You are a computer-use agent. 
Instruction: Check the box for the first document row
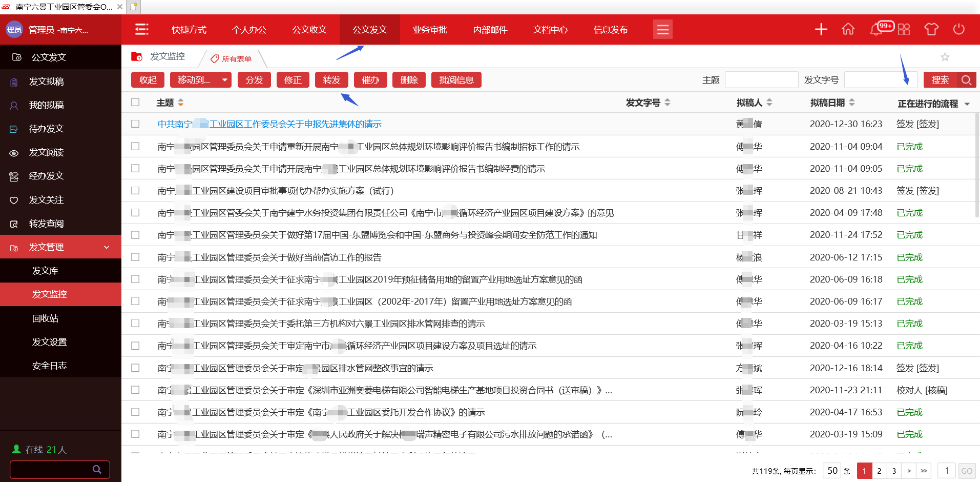pos(135,124)
